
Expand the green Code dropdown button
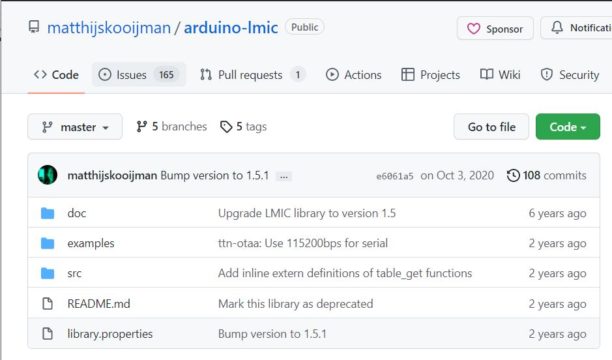tap(568, 127)
